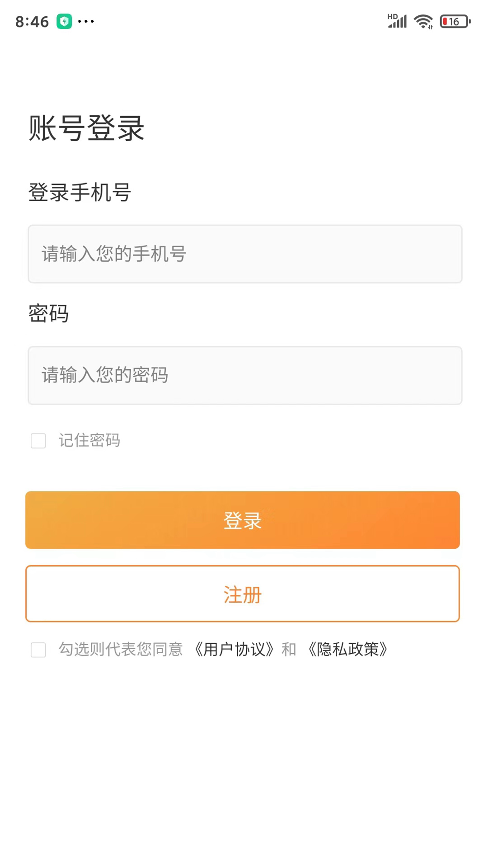Focus the 请输入您的手机号 phone field

[245, 254]
